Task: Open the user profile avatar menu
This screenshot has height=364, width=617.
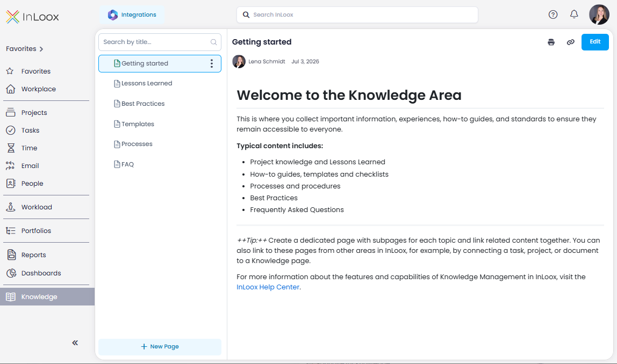Action: tap(599, 14)
